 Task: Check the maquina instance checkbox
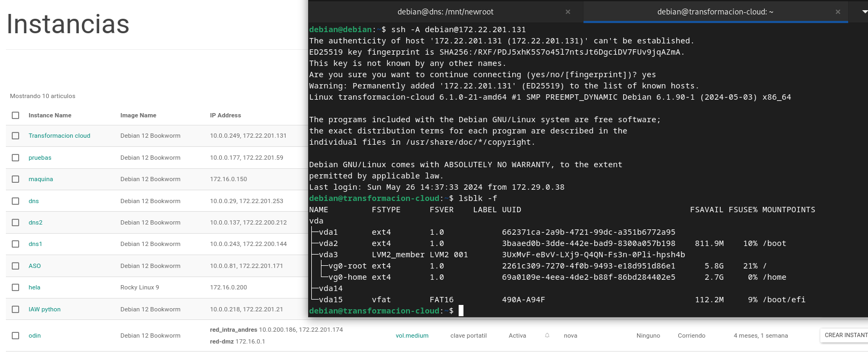pos(16,179)
